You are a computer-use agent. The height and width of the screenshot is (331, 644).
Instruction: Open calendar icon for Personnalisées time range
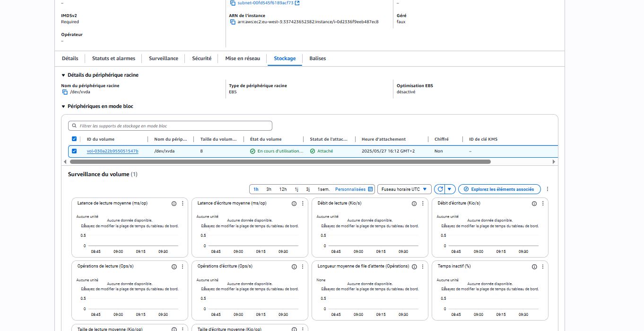(x=370, y=189)
